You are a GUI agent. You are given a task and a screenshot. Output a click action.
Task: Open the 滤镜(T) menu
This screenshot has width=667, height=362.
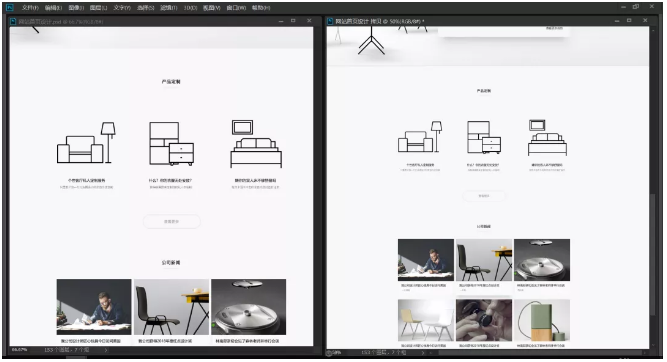168,8
